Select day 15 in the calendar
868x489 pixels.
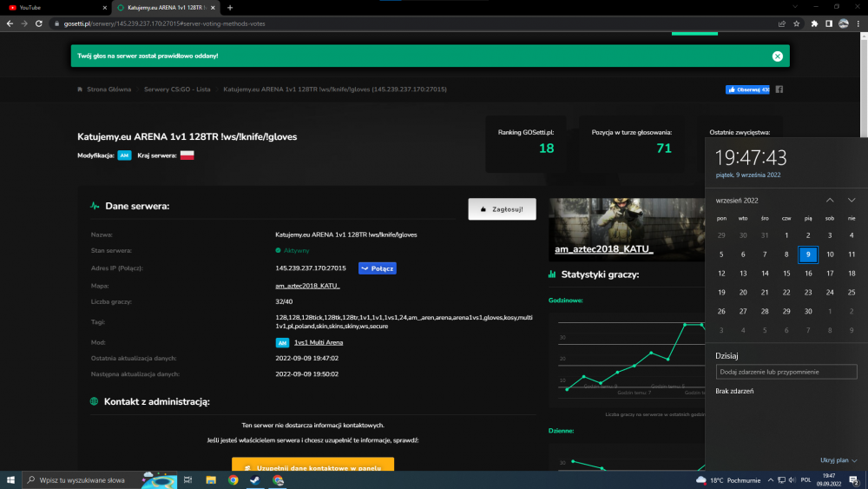point(786,274)
